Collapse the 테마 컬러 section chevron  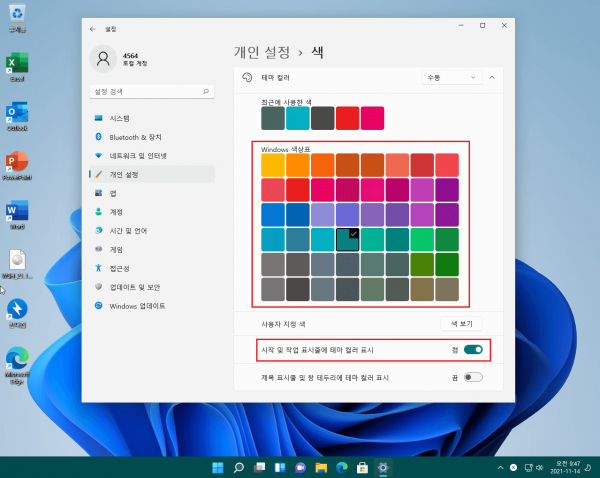click(x=492, y=78)
